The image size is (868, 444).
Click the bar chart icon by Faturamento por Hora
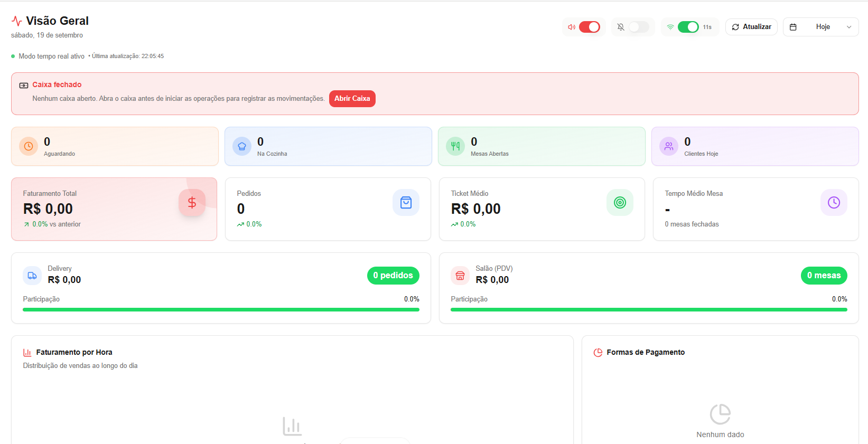pyautogui.click(x=27, y=353)
